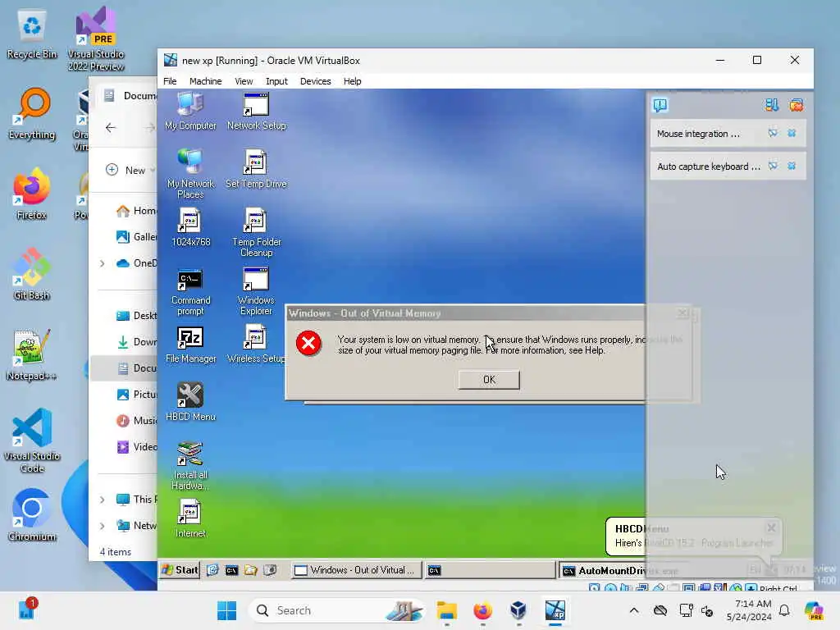Launch the 7z File Manager shortcut
840x630 pixels.
point(190,344)
